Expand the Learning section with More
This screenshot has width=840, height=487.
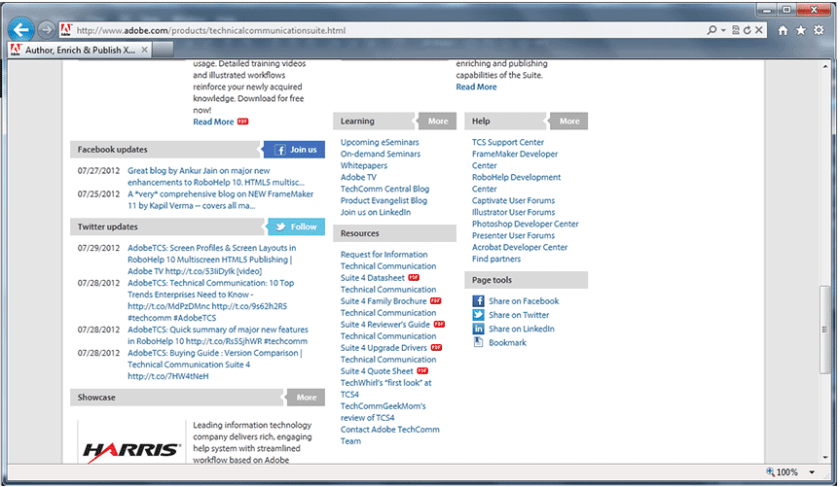pyautogui.click(x=437, y=121)
